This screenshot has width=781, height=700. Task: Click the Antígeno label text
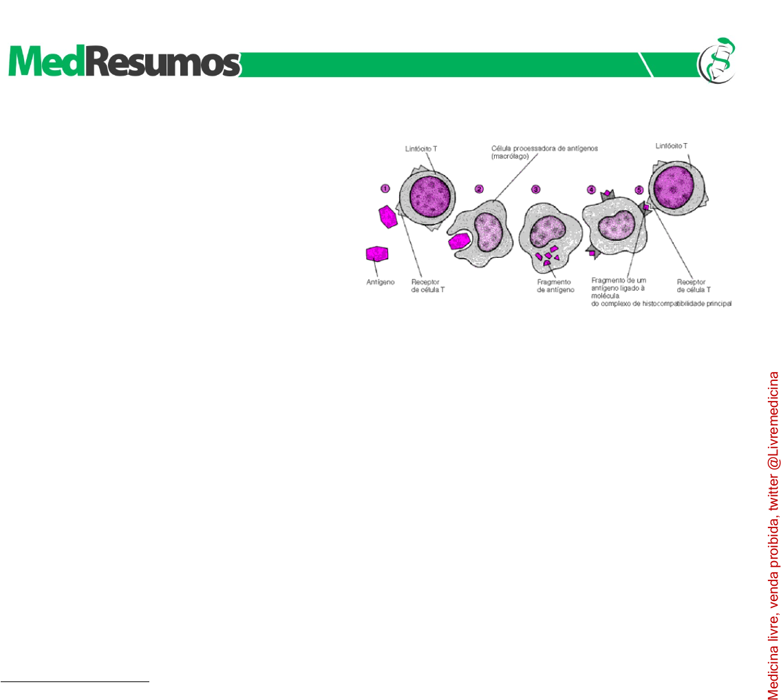pos(380,282)
